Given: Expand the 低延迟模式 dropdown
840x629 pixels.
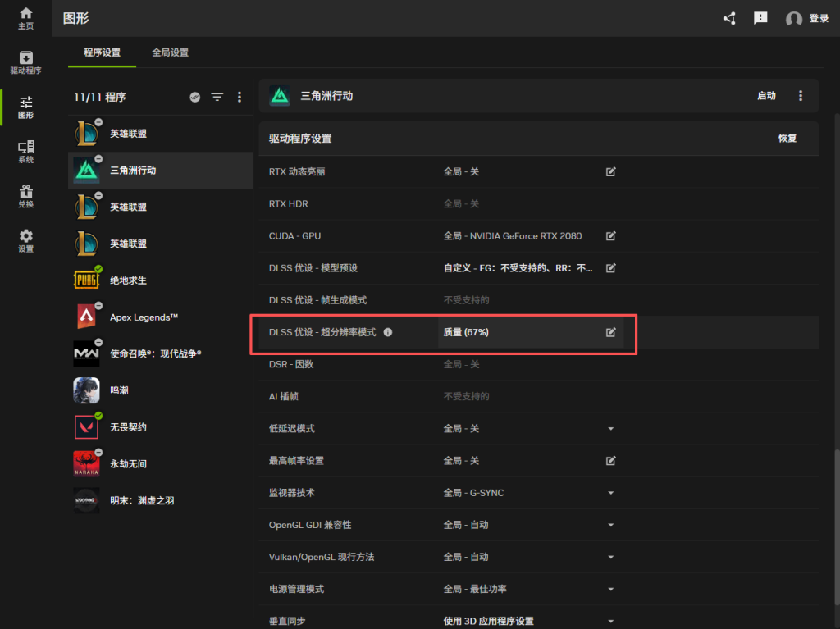Looking at the screenshot, I should pos(610,429).
